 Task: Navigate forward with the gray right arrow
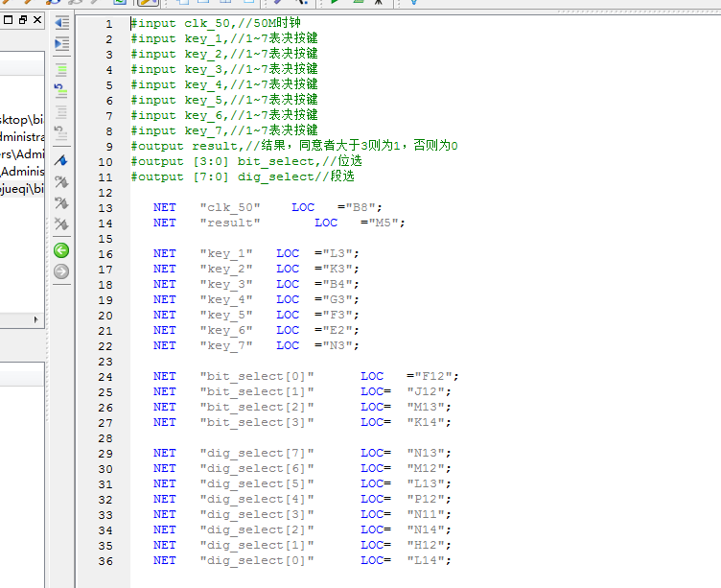[61, 271]
